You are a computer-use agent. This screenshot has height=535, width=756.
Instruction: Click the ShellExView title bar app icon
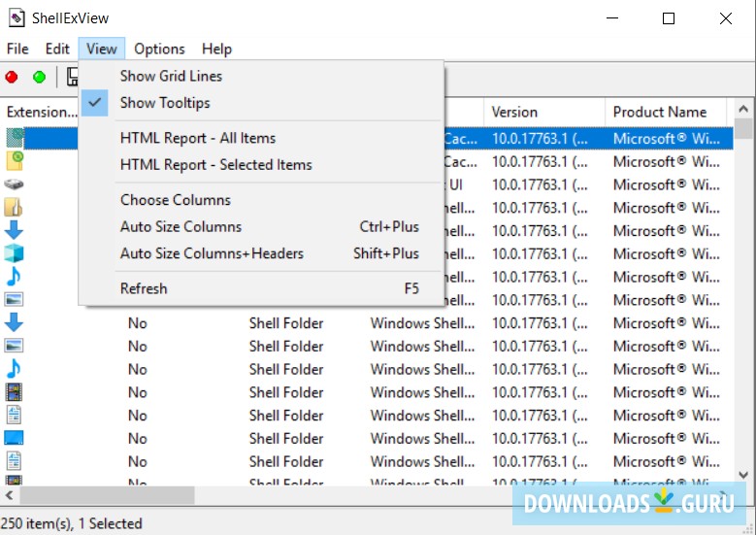(x=16, y=18)
